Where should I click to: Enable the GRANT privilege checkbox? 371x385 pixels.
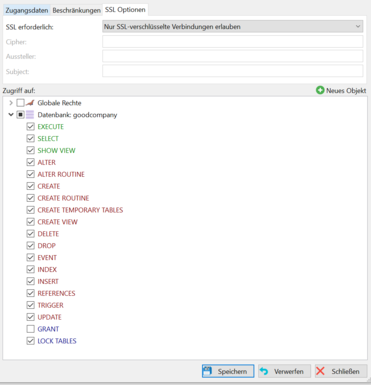[30, 329]
